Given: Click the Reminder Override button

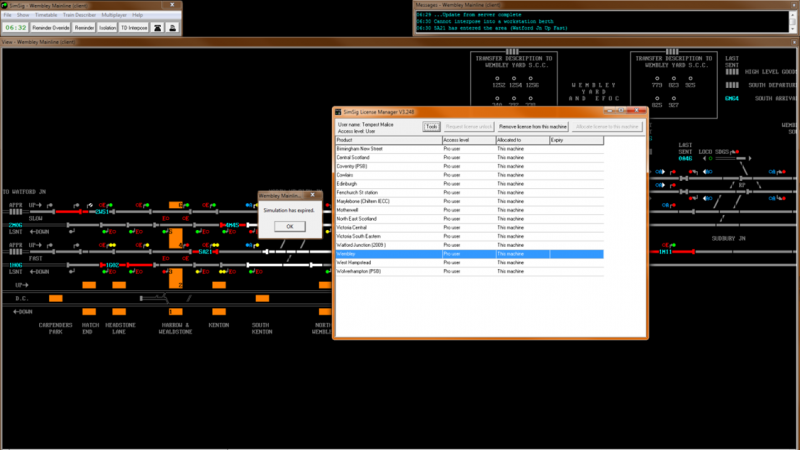Looking at the screenshot, I should click(x=51, y=28).
